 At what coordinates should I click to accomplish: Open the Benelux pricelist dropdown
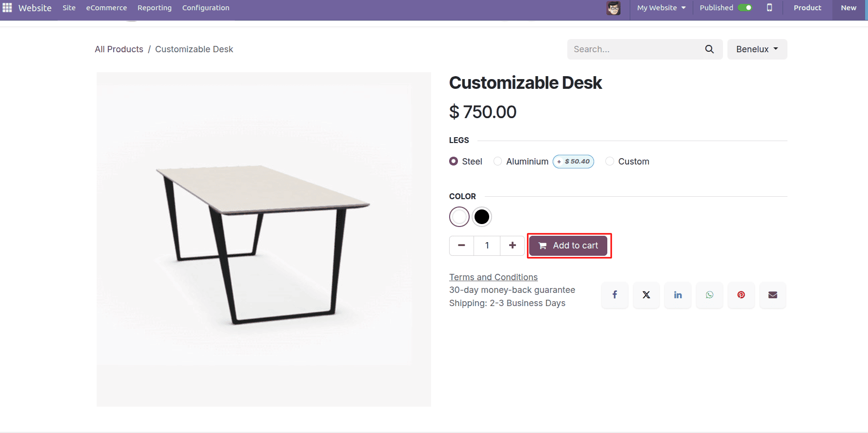pos(757,49)
